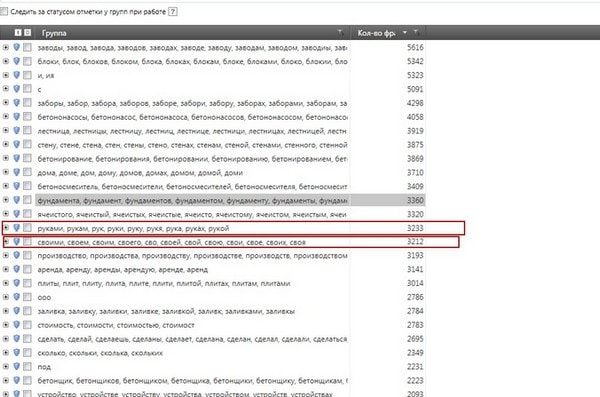Click the first small icon in the table header
The width and height of the screenshot is (600, 397).
(18, 33)
